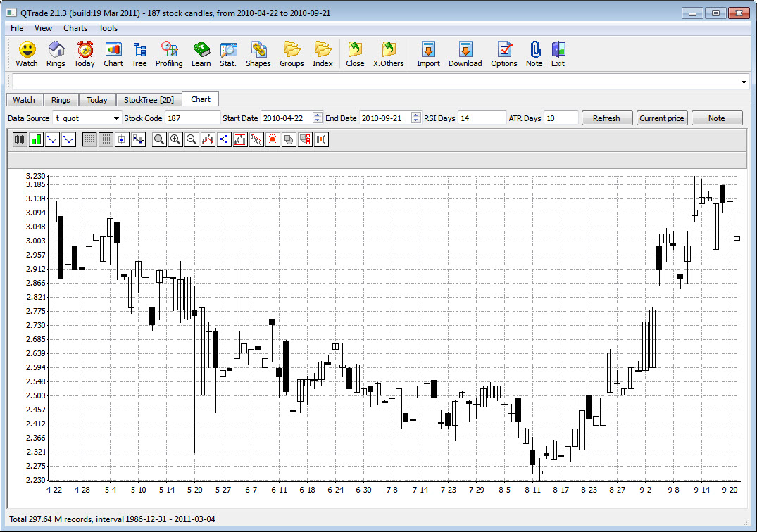Select the Chart tab
This screenshot has height=532, width=757.
pos(201,99)
